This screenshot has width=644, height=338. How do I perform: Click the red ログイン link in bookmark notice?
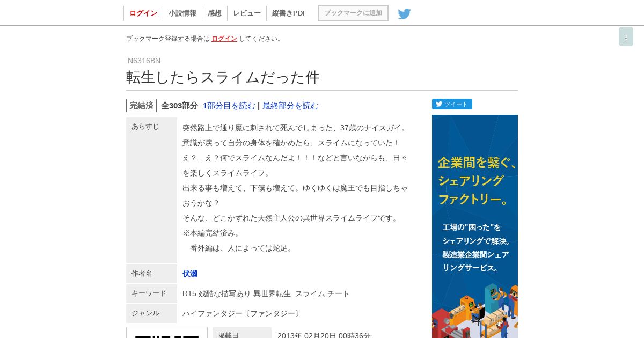pos(224,39)
